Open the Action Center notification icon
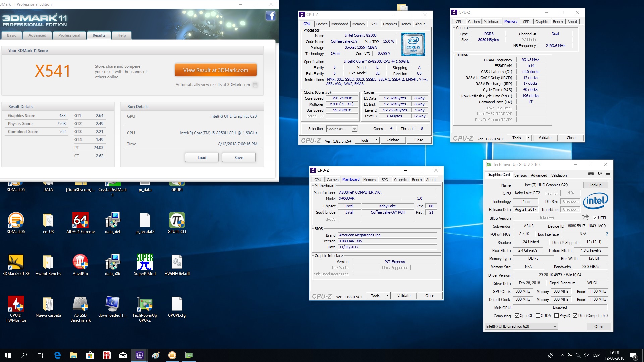Screen dimensions: 644x362 coord(634,355)
